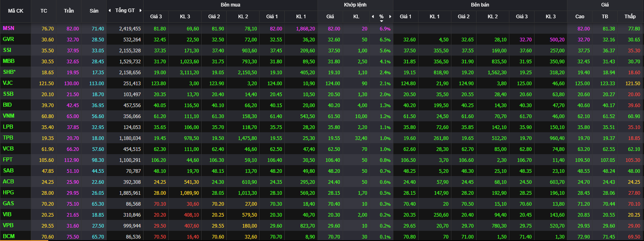The image size is (644, 241).
Task: Open the FPT stock symbol
Action: [x=8, y=159]
